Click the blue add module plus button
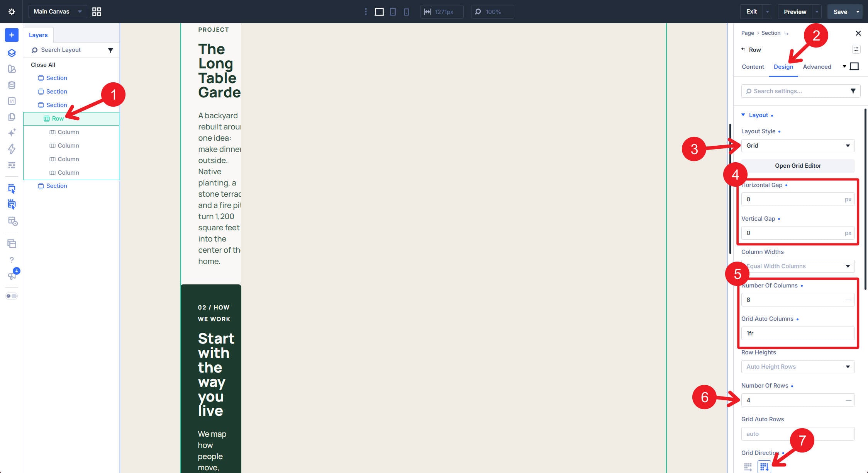This screenshot has width=868, height=473. point(12,35)
